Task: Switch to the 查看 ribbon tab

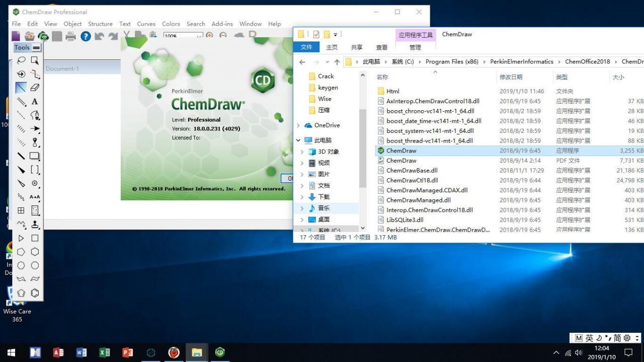Action: (x=382, y=47)
